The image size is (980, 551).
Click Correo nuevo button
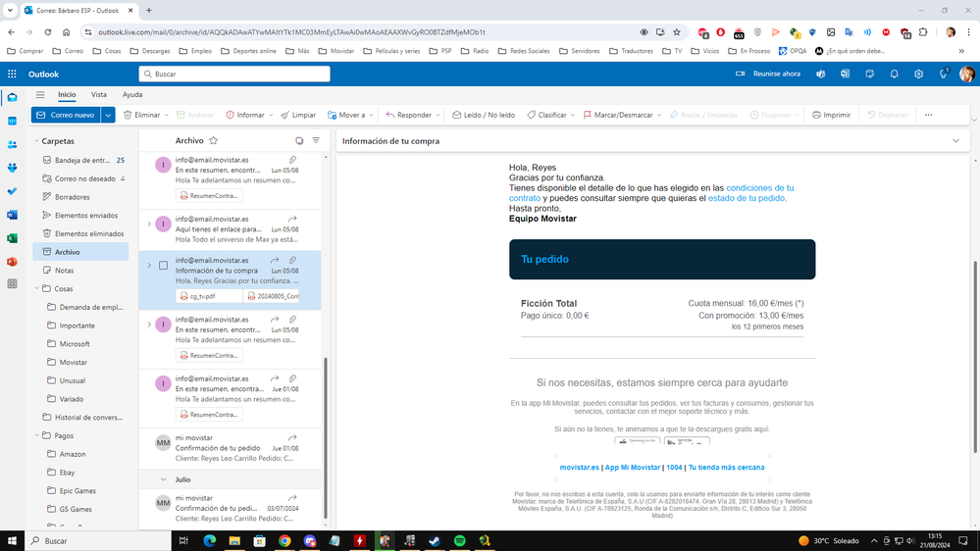tap(66, 115)
